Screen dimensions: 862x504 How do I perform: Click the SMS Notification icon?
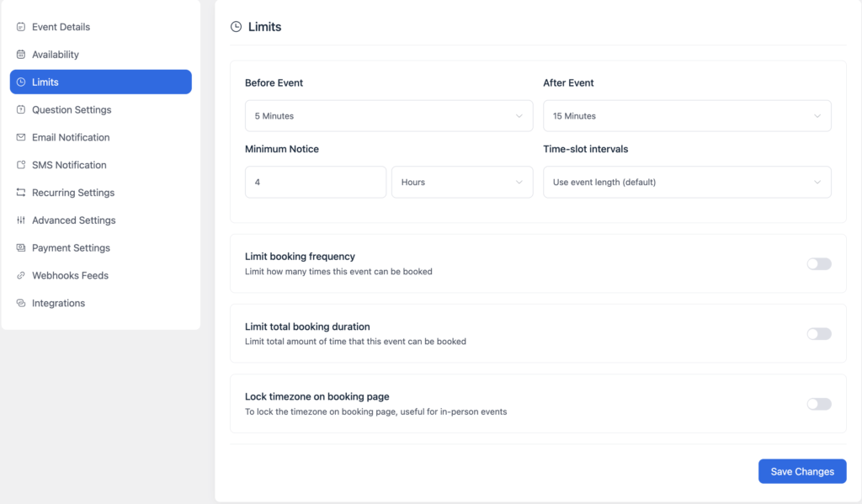(21, 164)
